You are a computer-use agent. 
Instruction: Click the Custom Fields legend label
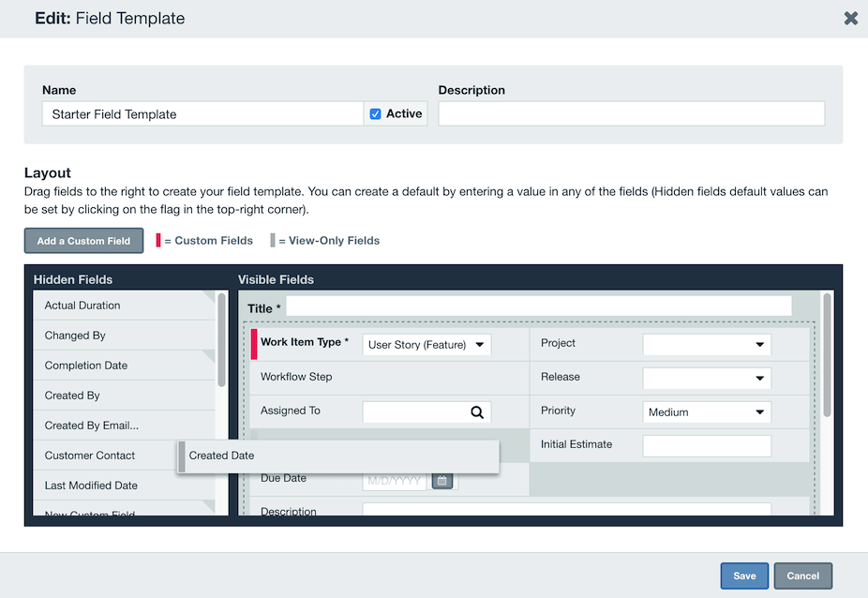(x=214, y=241)
